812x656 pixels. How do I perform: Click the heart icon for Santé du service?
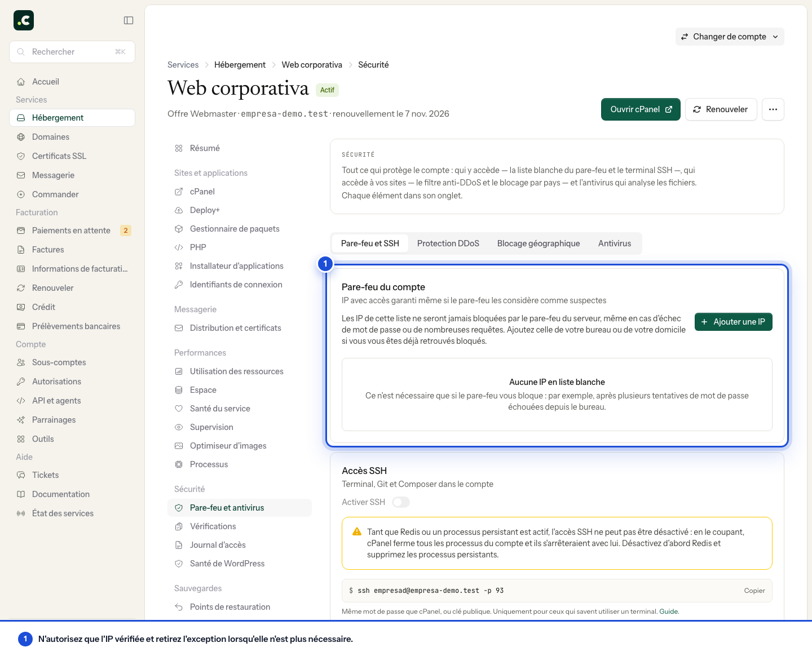(x=179, y=409)
